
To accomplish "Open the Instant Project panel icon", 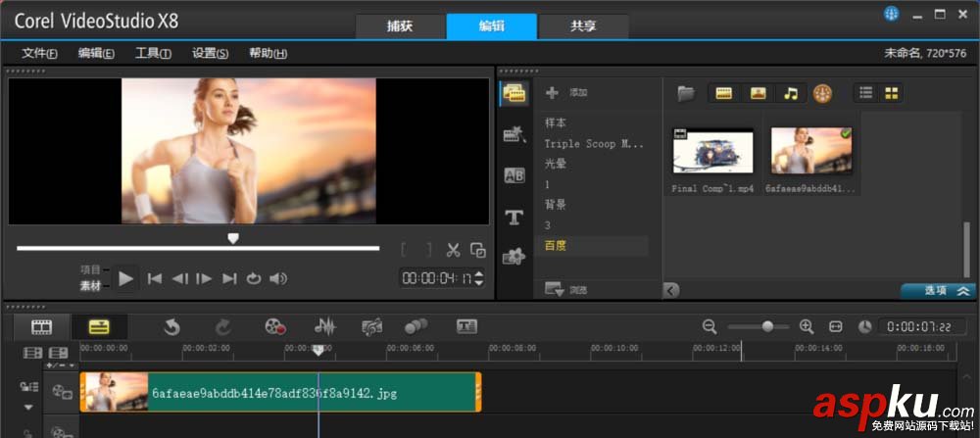I will pos(514,134).
